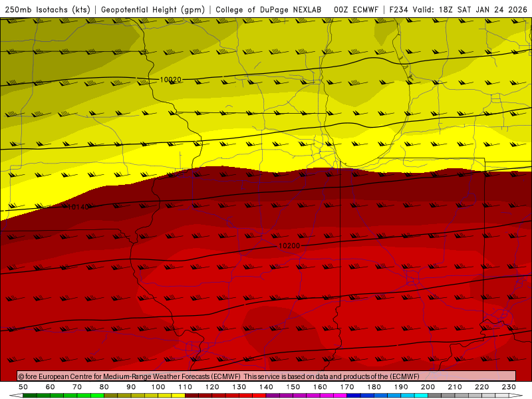Click the 10140 height contour label
The image size is (532, 399).
[x=78, y=207]
